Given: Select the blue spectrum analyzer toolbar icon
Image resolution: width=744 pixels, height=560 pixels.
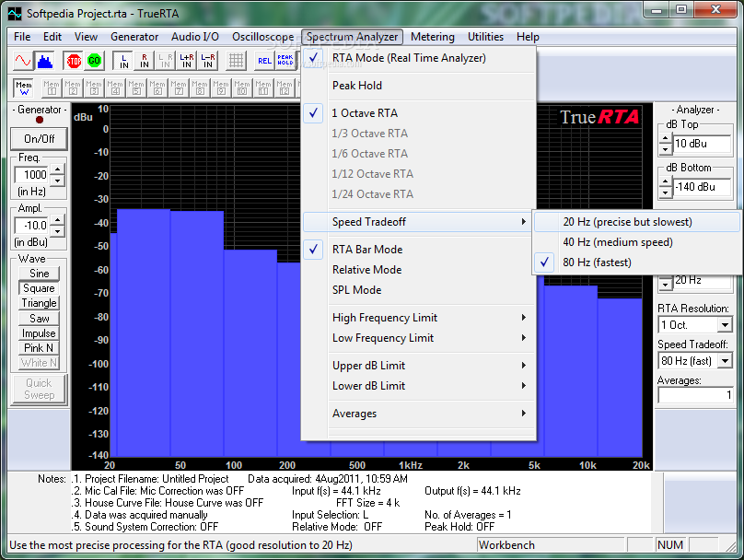Looking at the screenshot, I should tap(44, 61).
